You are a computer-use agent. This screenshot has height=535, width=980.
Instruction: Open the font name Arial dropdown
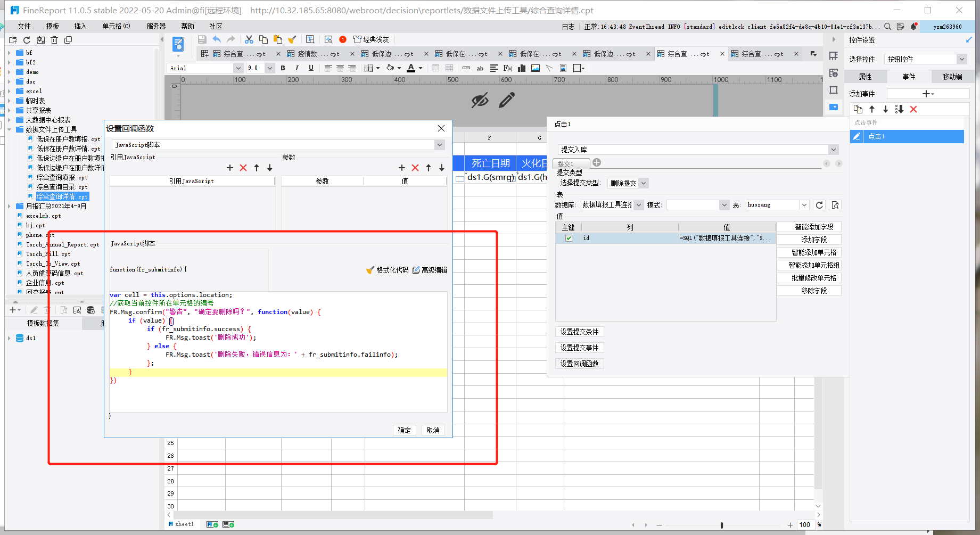237,68
